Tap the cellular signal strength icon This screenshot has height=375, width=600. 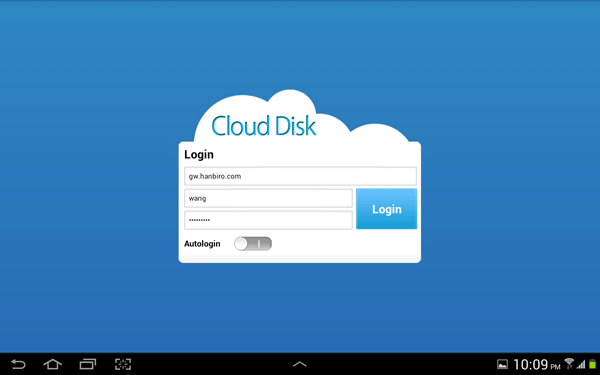pos(581,364)
